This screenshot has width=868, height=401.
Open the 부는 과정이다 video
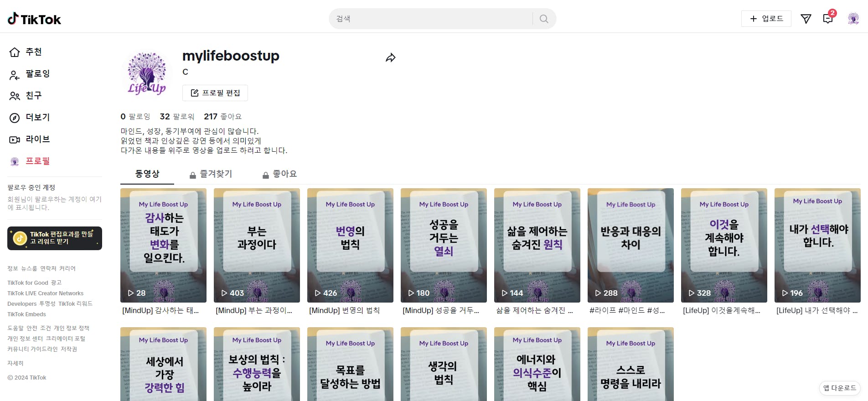257,245
